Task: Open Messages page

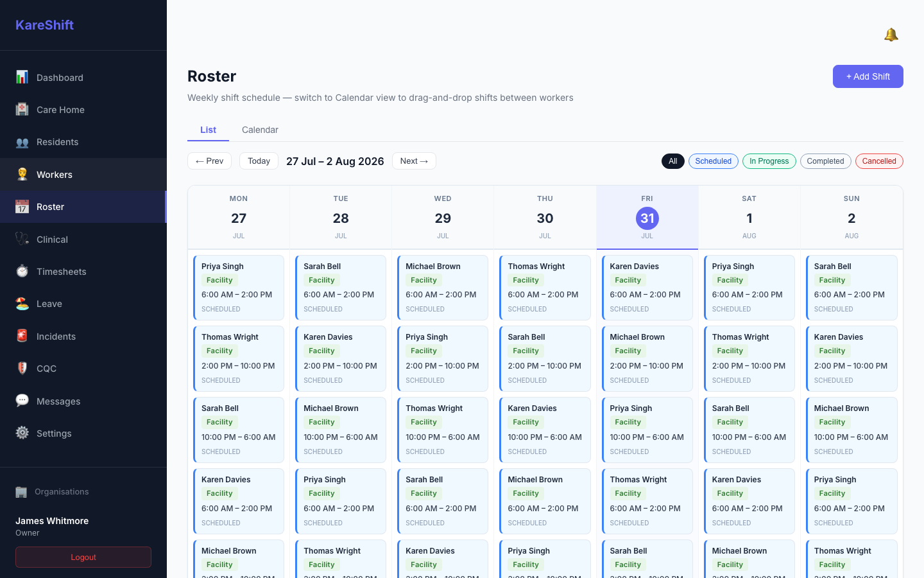Action: point(83,401)
